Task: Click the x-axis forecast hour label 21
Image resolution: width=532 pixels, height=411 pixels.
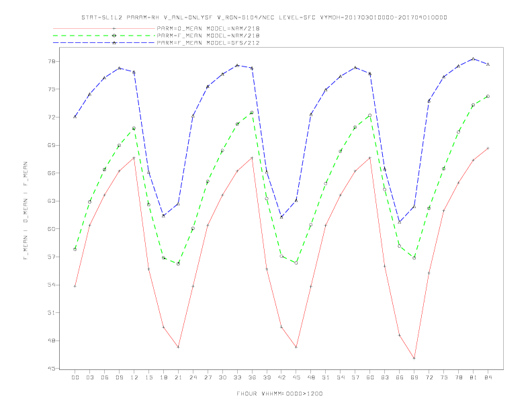Action: [x=179, y=377]
